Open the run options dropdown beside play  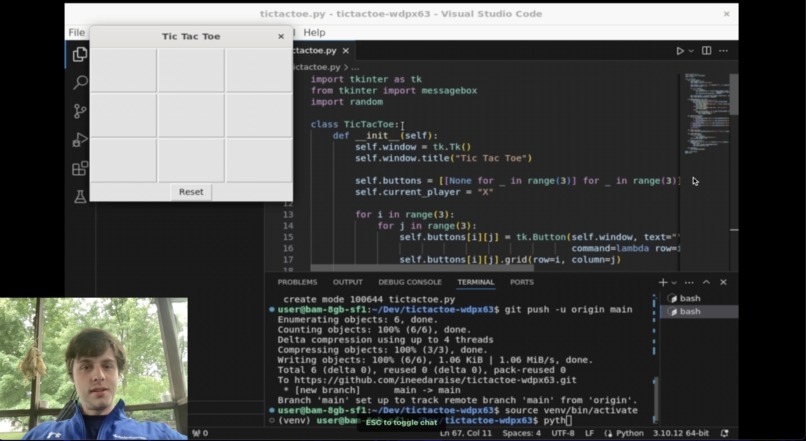tap(691, 51)
